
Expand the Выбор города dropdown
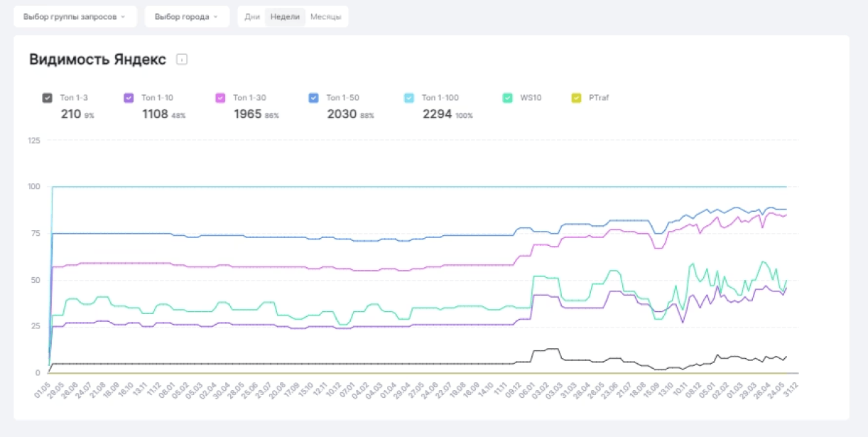[x=187, y=16]
